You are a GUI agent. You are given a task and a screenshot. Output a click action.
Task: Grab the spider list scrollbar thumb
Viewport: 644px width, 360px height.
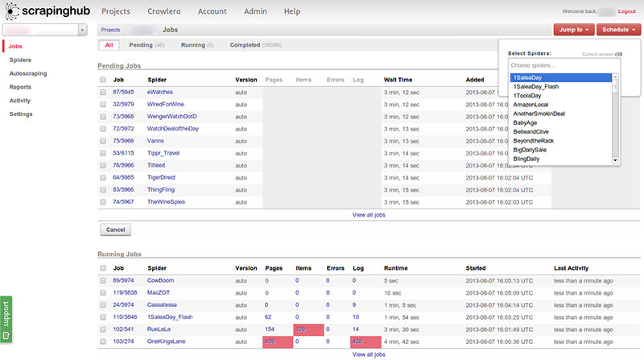(x=615, y=87)
